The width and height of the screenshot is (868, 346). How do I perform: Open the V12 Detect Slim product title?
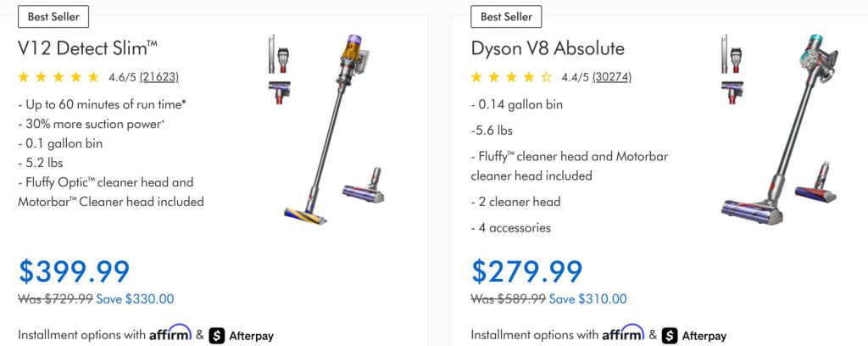[88, 47]
